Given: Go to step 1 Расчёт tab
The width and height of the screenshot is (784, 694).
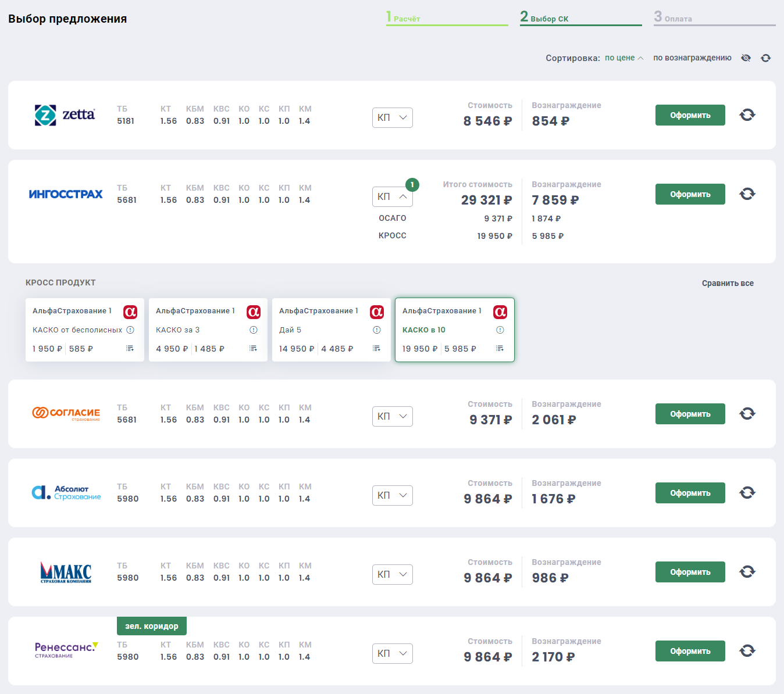Looking at the screenshot, I should coord(447,17).
